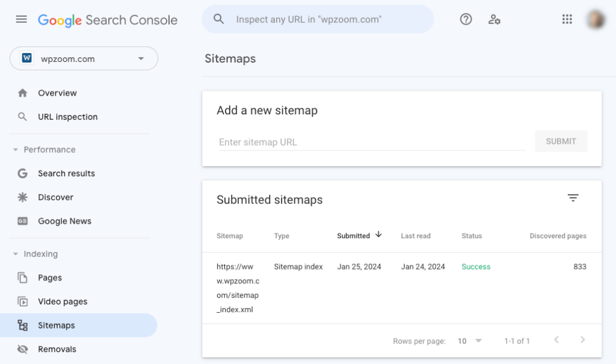Sort by the Submitted column header
The image size is (616, 364).
[354, 236]
